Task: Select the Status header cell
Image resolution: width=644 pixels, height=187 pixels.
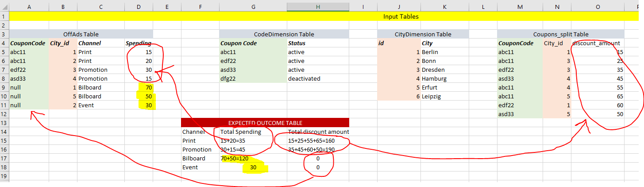Action: 318,43
